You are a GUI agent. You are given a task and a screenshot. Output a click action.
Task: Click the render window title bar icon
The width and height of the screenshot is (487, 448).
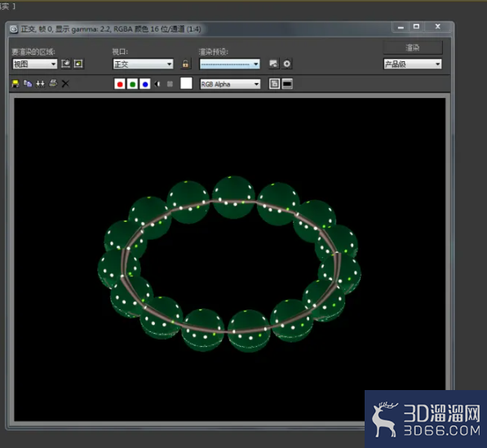14,29
